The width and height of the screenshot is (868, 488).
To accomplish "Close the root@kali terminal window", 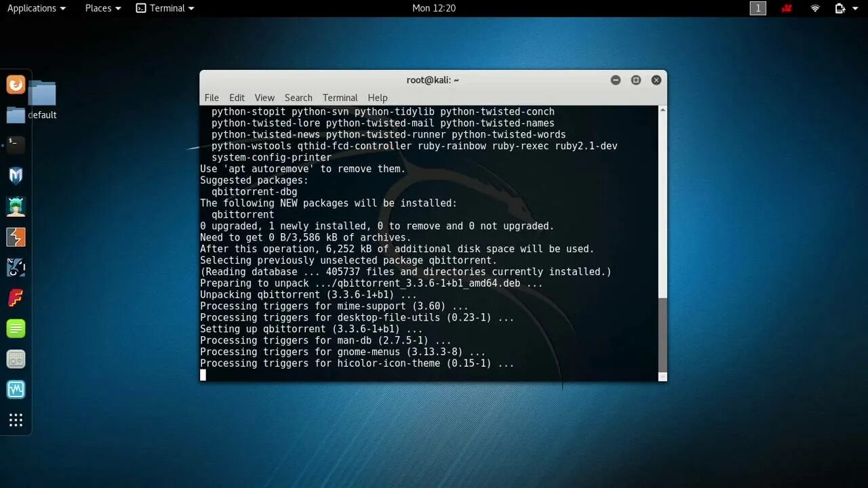I will click(x=656, y=80).
